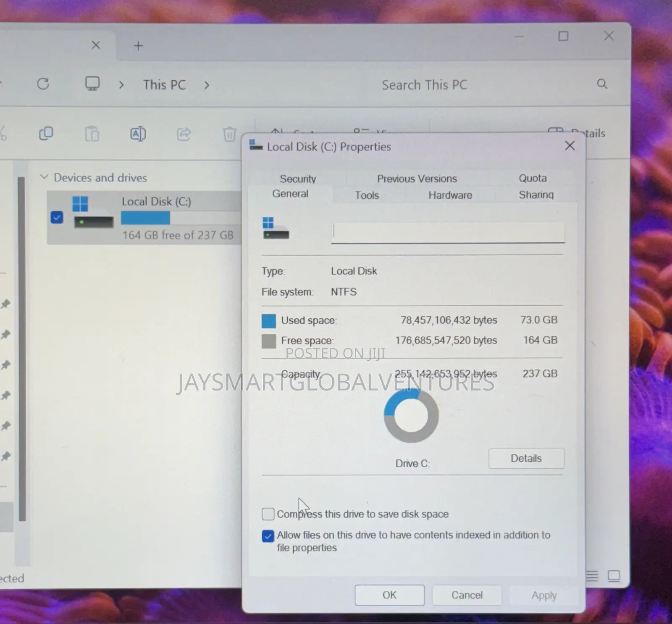The height and width of the screenshot is (624, 672).
Task: Switch to the Tools tab
Action: (x=367, y=195)
